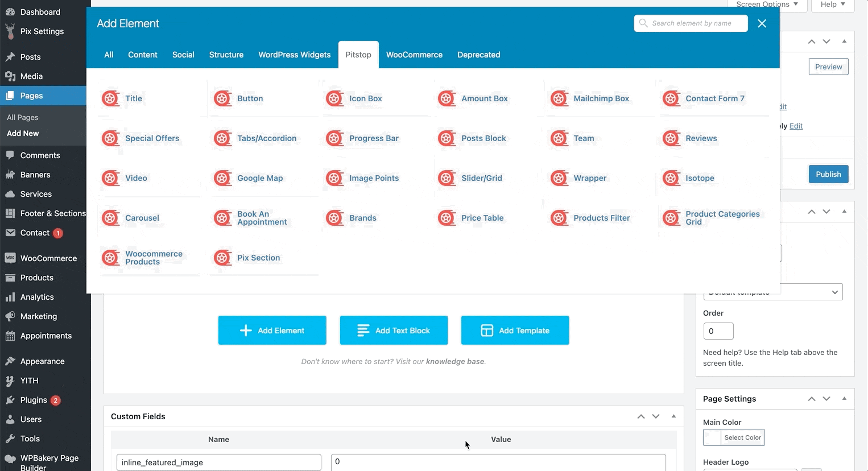The height and width of the screenshot is (471, 868).
Task: Switch to the Structure tab
Action: tap(226, 55)
